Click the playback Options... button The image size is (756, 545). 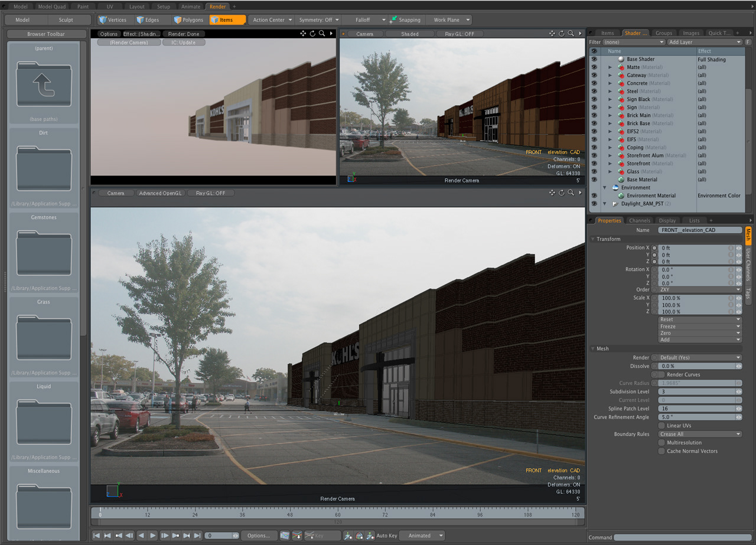[259, 536]
